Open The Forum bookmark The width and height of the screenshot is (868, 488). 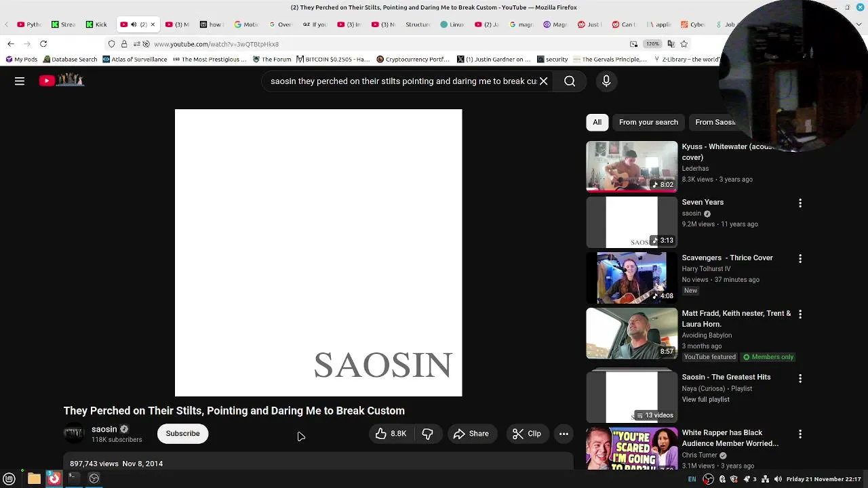[x=272, y=60]
